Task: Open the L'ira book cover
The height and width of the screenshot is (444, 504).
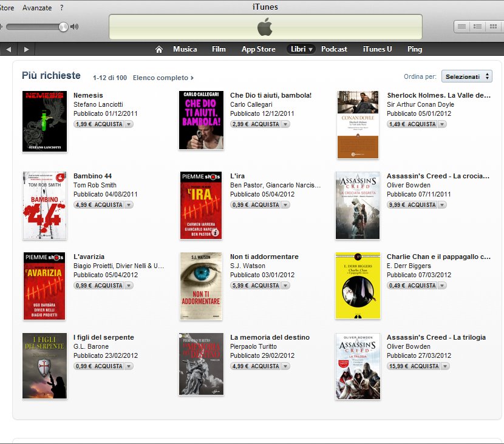Action: pyautogui.click(x=201, y=206)
